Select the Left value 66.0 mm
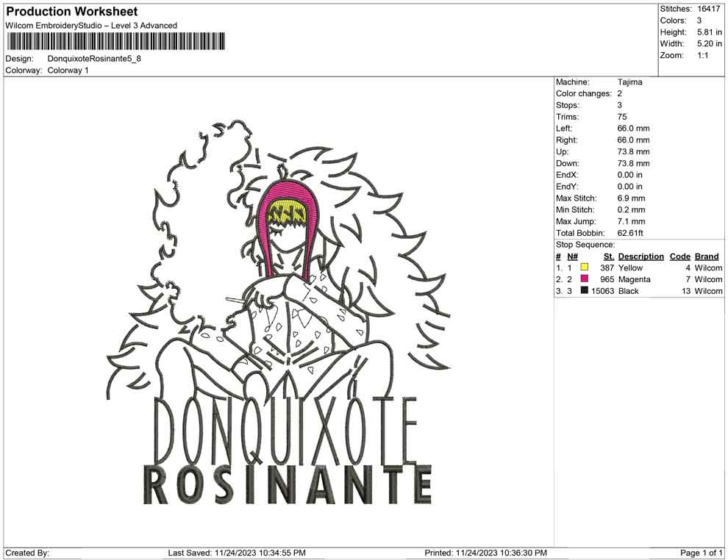This screenshot has width=728, height=560. [634, 129]
